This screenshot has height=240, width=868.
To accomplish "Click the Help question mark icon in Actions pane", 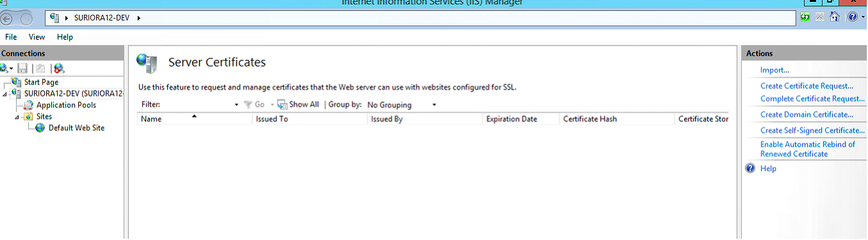I will pyautogui.click(x=751, y=168).
